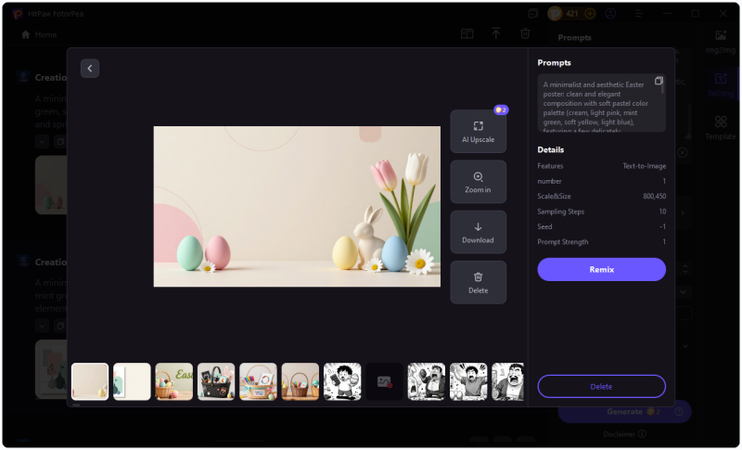Click the Remix button
This screenshot has height=450, width=742.
coord(601,269)
